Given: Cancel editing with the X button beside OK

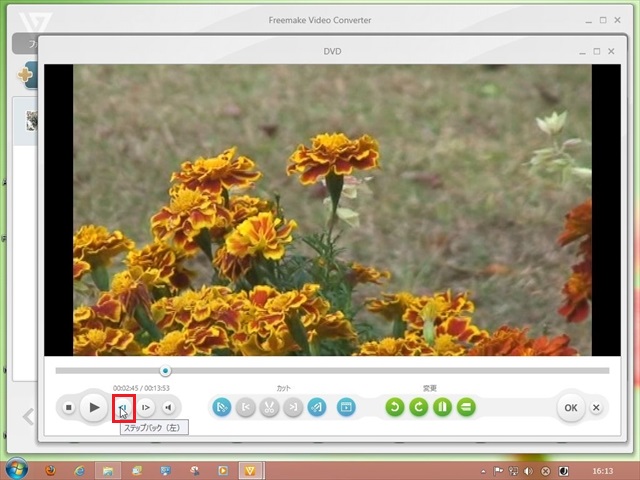Looking at the screenshot, I should tap(596, 407).
